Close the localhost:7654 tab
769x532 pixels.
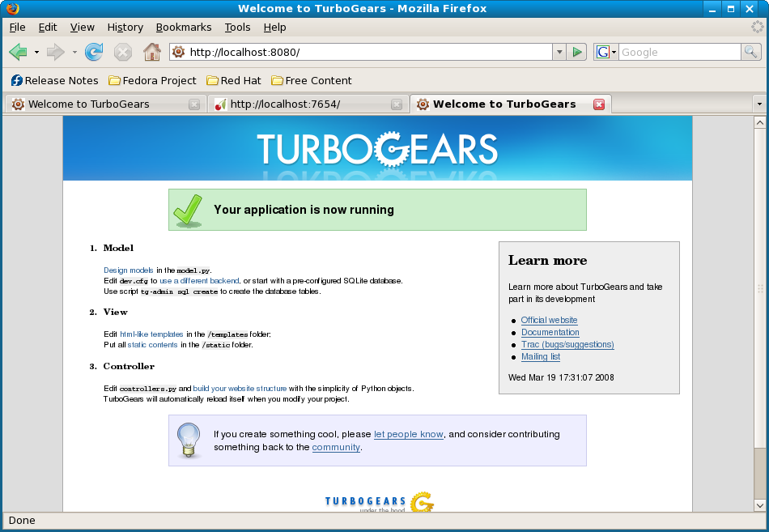397,104
